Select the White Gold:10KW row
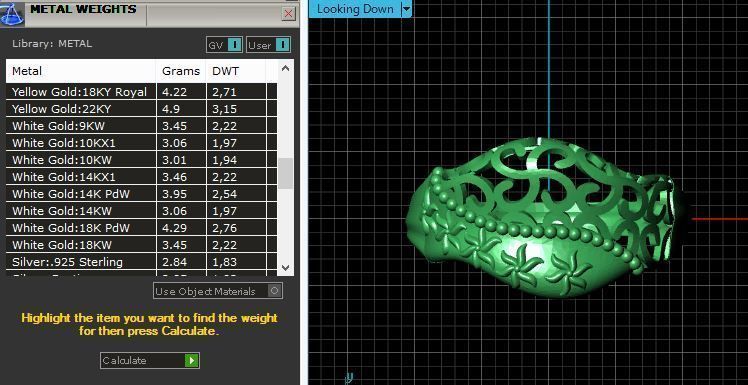The width and height of the screenshot is (748, 385). click(x=141, y=160)
